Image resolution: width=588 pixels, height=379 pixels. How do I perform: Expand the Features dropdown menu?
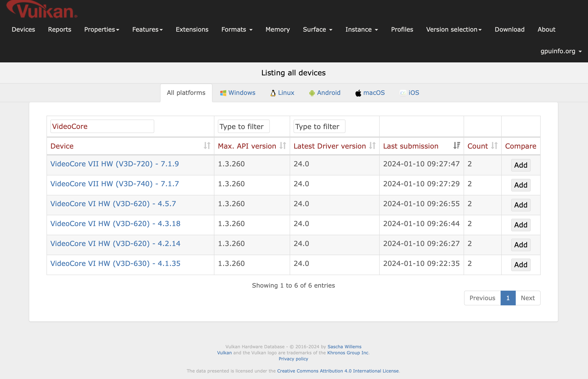(x=147, y=29)
